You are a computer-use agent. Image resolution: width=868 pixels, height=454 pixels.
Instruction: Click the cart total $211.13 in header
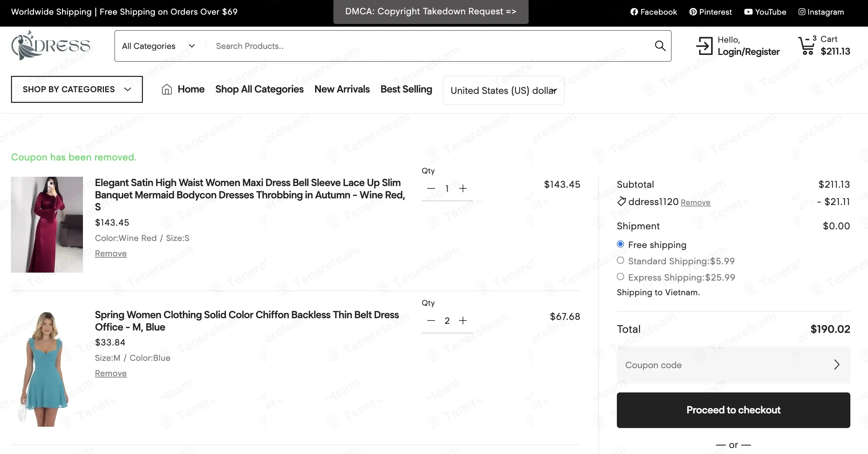pos(835,51)
